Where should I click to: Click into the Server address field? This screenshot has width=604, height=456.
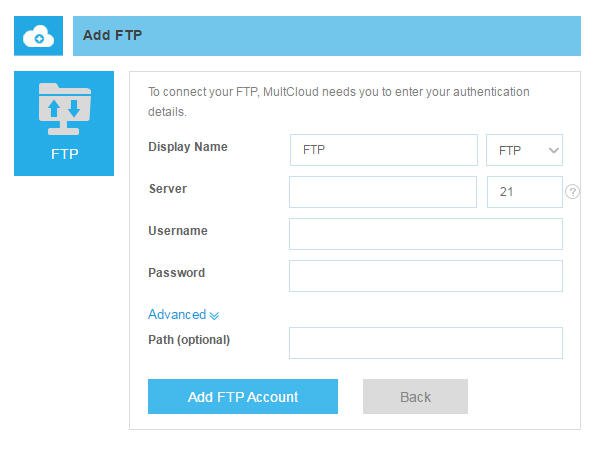pyautogui.click(x=383, y=192)
